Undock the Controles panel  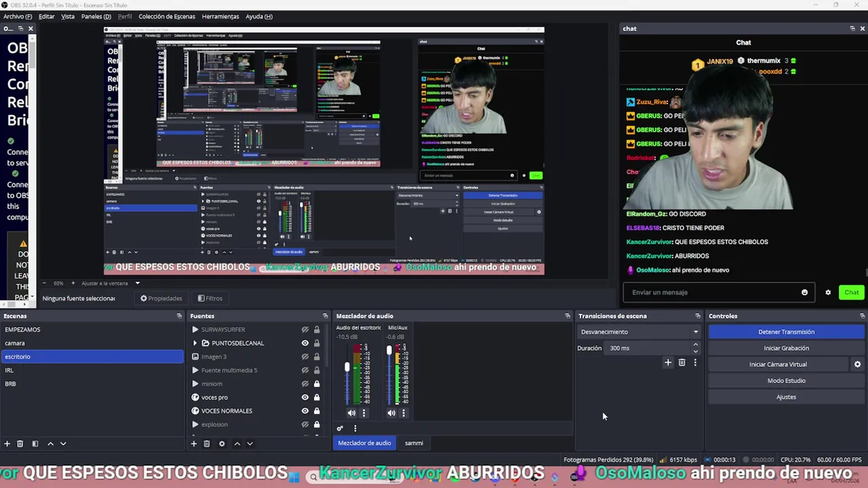(862, 316)
